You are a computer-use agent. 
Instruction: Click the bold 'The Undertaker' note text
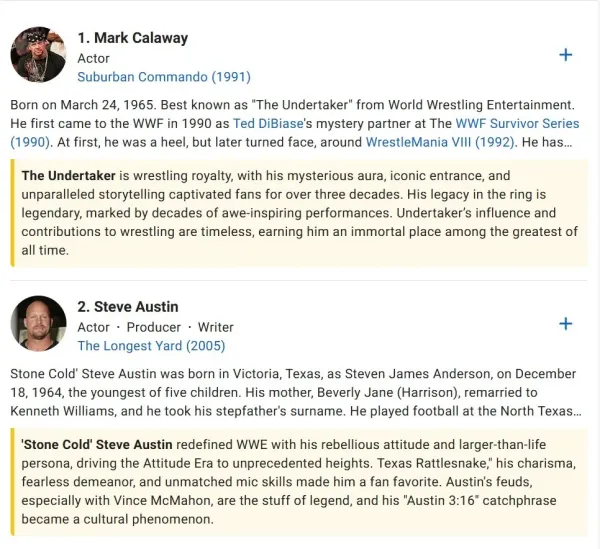(x=68, y=176)
